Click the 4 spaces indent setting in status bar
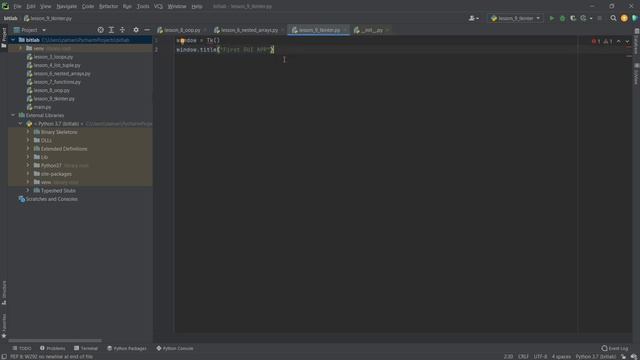This screenshot has width=640, height=360. tap(561, 356)
